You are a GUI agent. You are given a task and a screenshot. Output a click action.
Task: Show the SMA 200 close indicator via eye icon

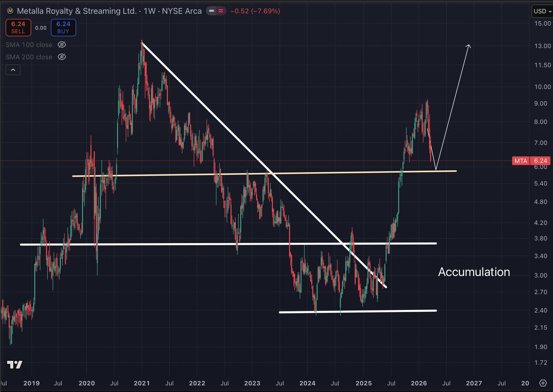tap(62, 57)
